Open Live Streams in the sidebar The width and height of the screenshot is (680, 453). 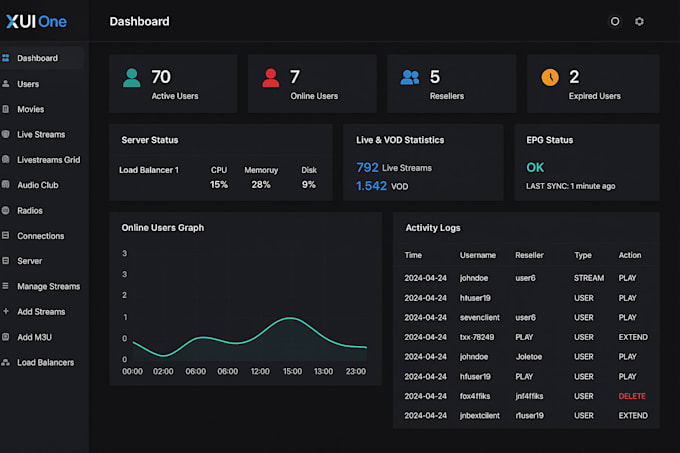click(x=41, y=134)
